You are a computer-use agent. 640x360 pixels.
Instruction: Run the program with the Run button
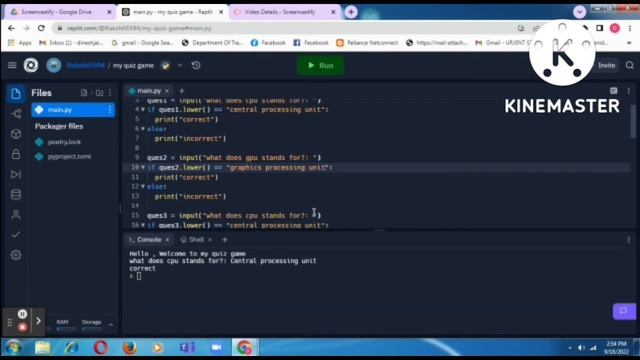pos(320,65)
